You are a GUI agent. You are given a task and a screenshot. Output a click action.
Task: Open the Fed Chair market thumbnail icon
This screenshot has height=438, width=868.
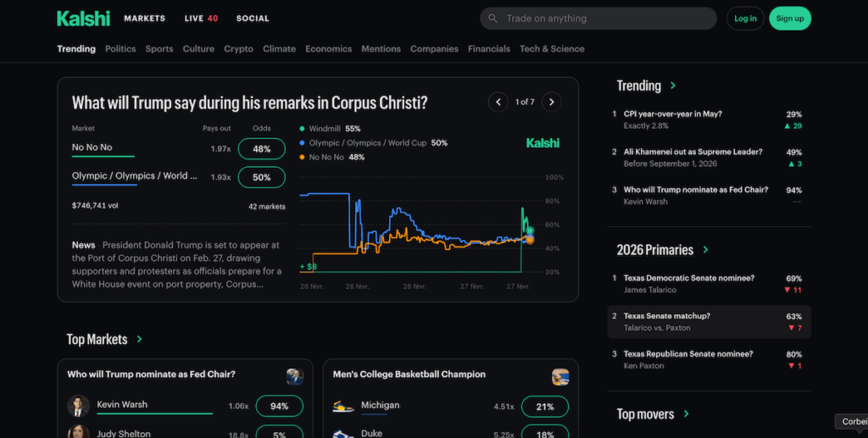click(294, 377)
